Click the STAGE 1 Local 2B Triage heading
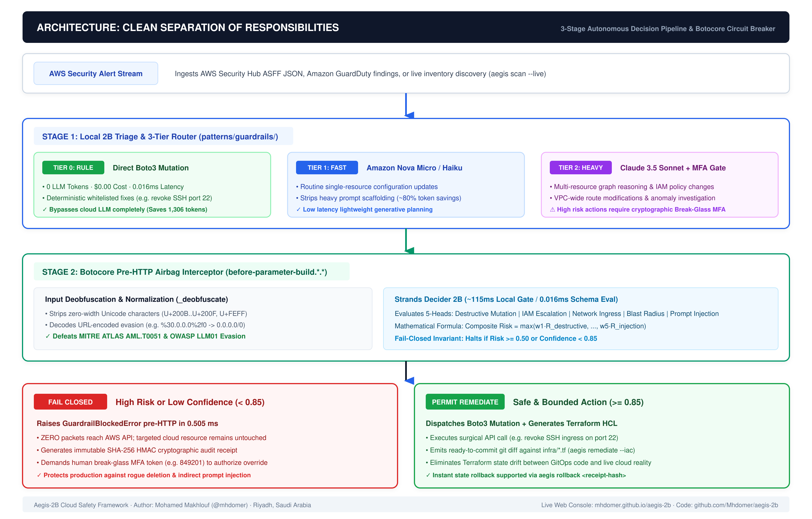 (160, 137)
